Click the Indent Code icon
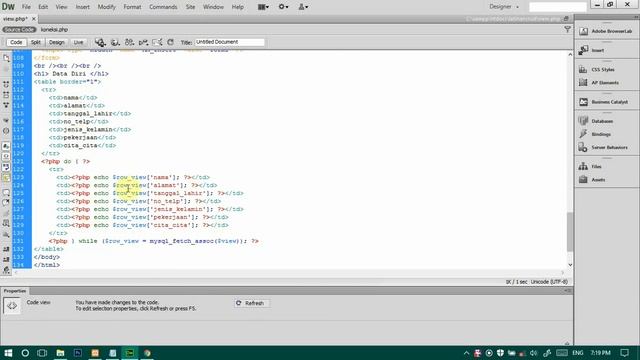 tap(6, 249)
